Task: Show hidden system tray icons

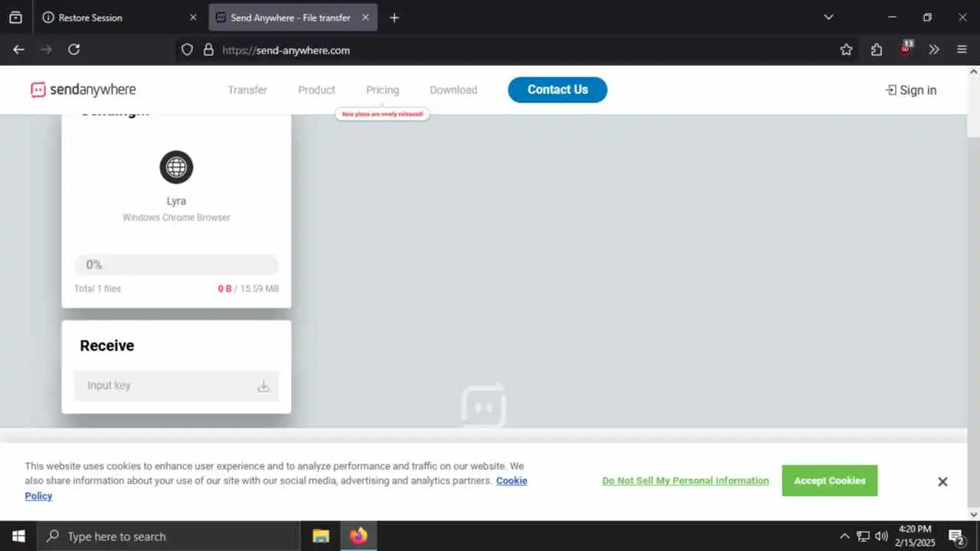Action: pyautogui.click(x=844, y=536)
